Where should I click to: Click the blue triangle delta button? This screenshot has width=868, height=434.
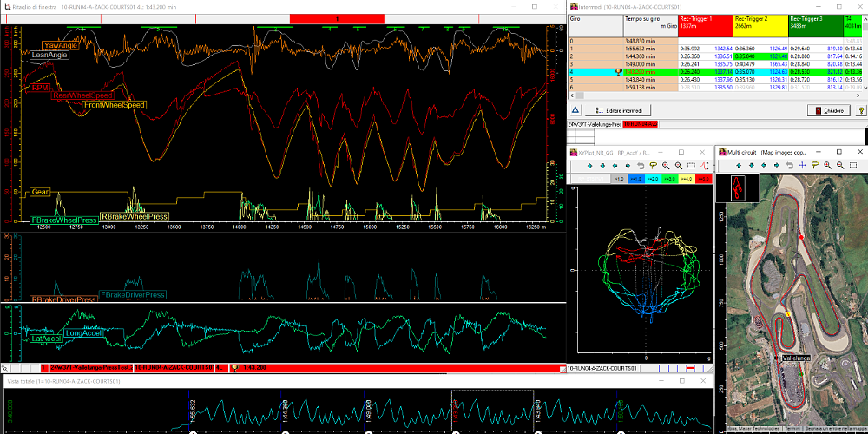[574, 111]
